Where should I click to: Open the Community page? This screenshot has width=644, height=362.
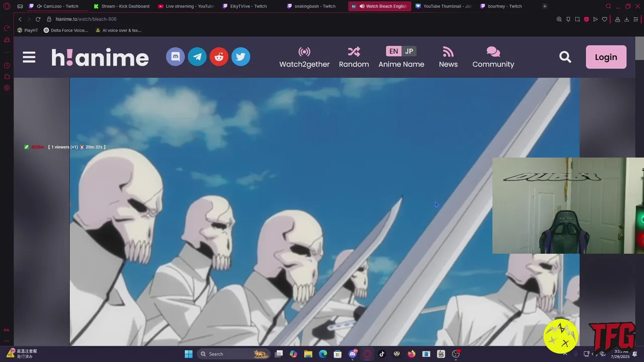point(493,57)
